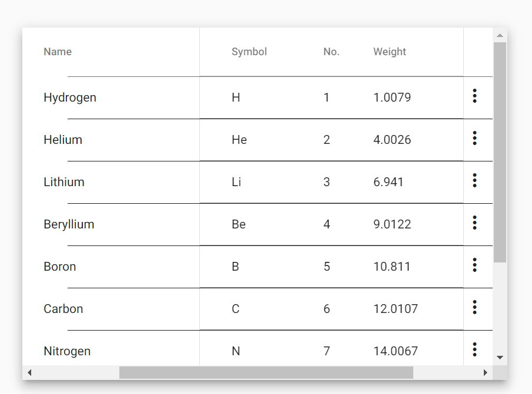532x394 pixels.
Task: Sort the table by the Symbol column
Action: tap(249, 52)
